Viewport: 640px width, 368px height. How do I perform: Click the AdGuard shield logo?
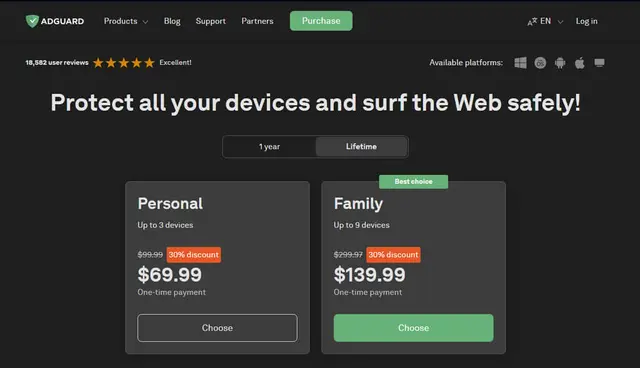(32, 21)
